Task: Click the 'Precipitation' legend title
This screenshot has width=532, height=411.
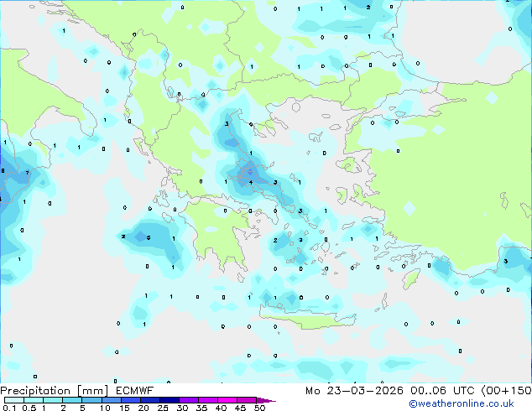Action: tap(35, 391)
